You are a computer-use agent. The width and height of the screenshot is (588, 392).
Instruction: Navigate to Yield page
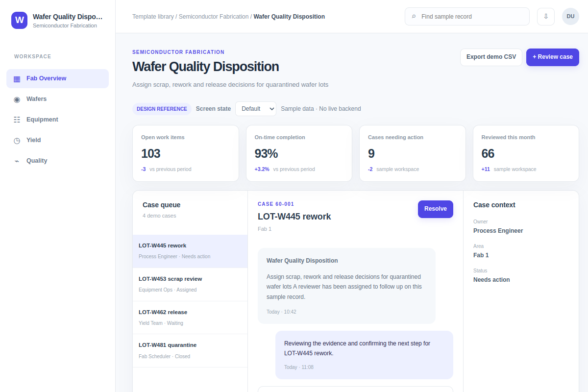[x=57, y=140]
